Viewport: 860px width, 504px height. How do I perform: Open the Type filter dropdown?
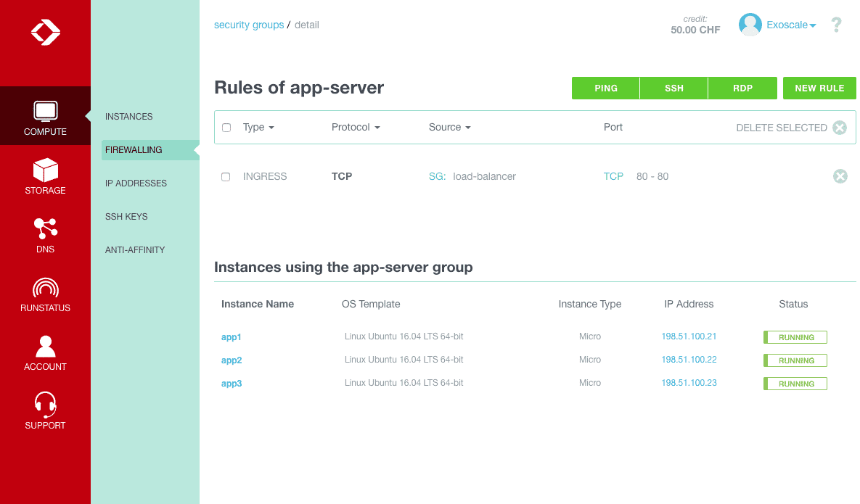258,127
